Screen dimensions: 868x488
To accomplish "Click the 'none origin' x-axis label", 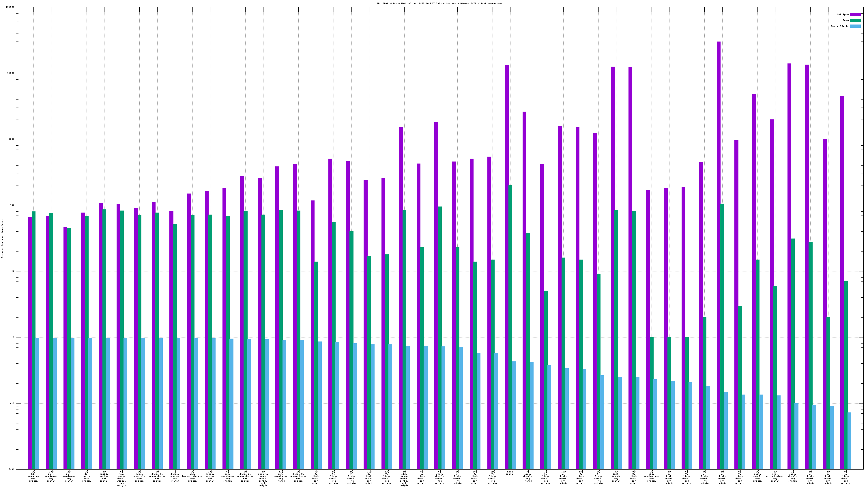I will pos(510,473).
